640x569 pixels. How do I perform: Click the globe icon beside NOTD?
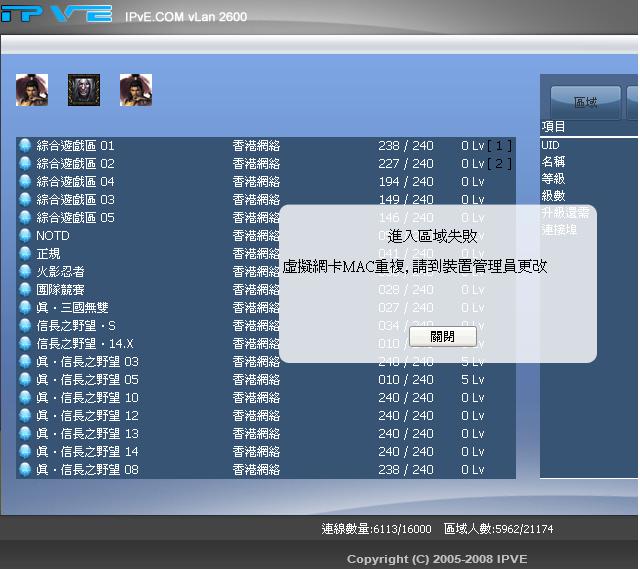[25, 236]
